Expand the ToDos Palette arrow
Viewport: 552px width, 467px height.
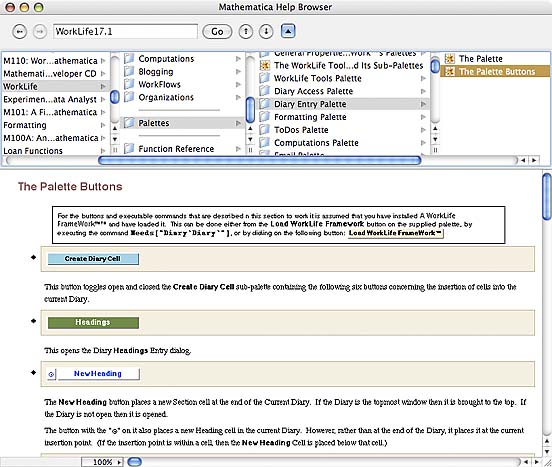[423, 130]
